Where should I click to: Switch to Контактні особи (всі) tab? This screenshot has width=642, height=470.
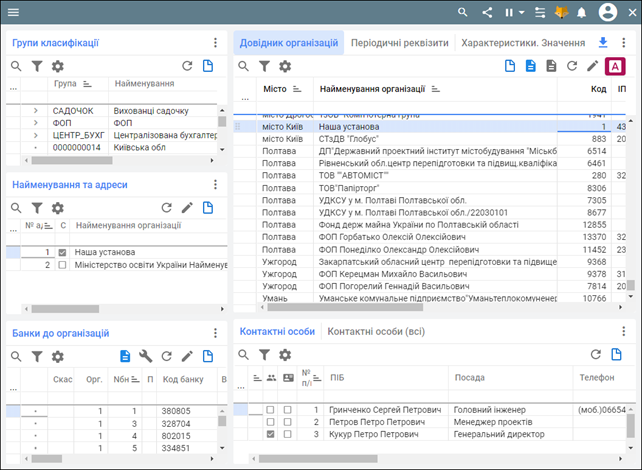point(377,331)
